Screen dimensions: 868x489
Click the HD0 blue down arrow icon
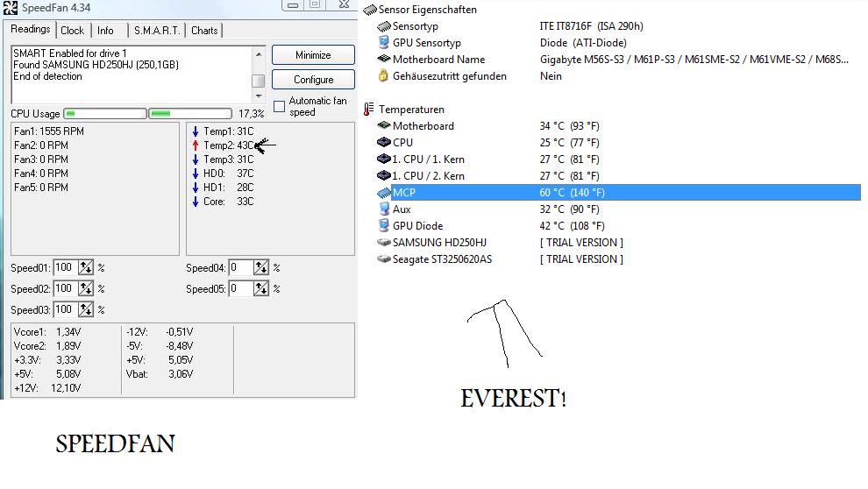(196, 174)
